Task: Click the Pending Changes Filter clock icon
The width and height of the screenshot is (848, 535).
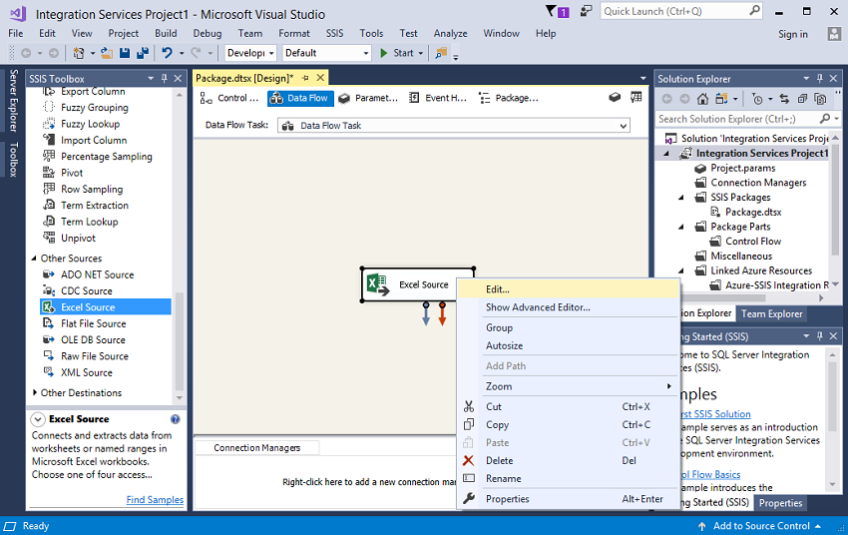Action: [x=757, y=99]
